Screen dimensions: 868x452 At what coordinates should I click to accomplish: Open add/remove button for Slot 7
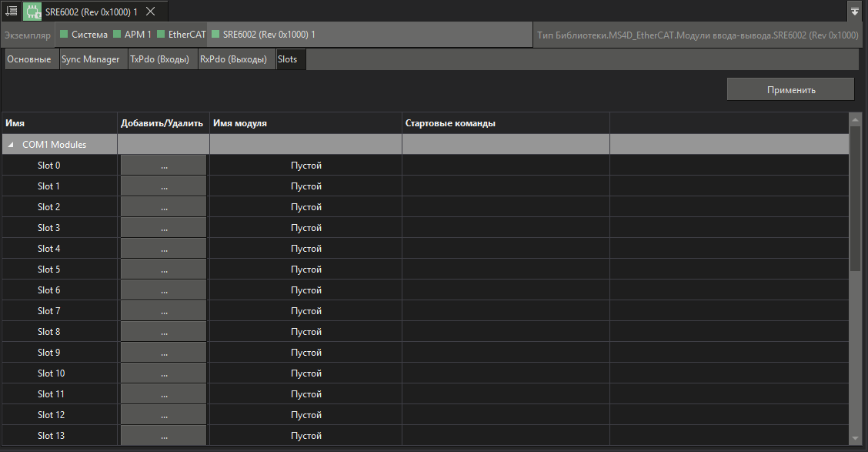point(164,311)
